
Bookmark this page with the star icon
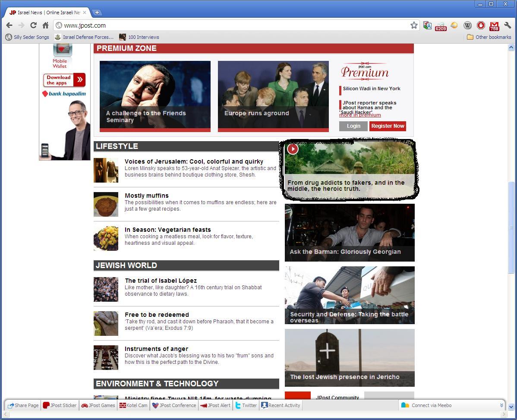click(414, 25)
